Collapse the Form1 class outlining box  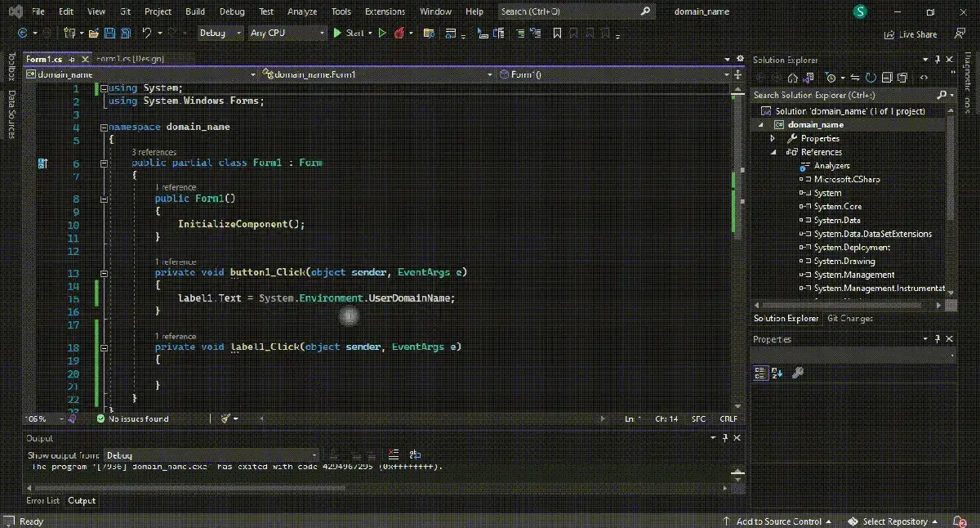click(104, 163)
